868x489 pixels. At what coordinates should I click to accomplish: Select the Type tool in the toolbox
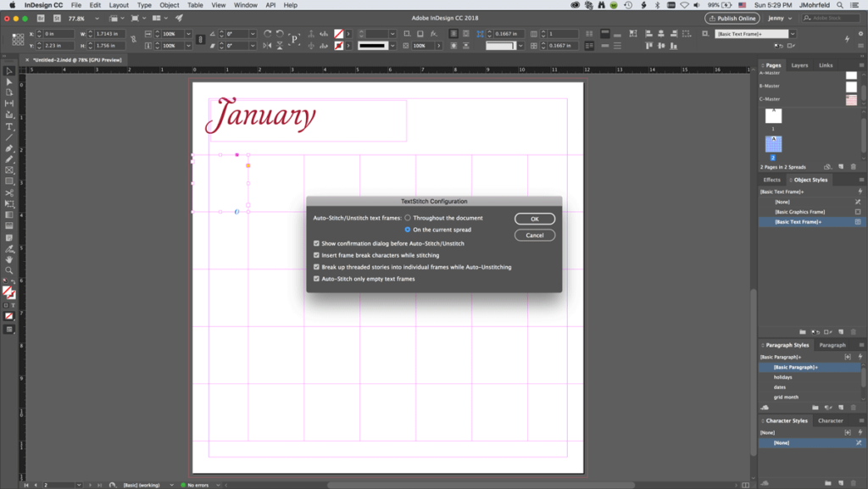click(x=9, y=126)
